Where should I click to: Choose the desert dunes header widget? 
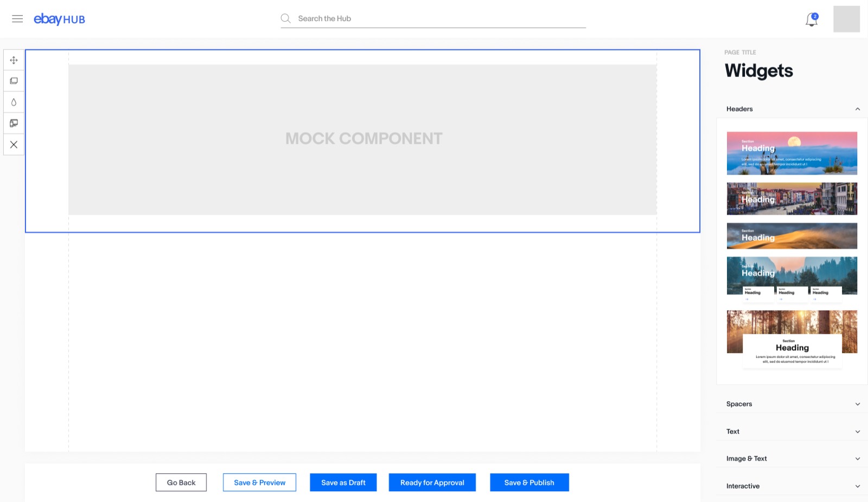click(792, 236)
